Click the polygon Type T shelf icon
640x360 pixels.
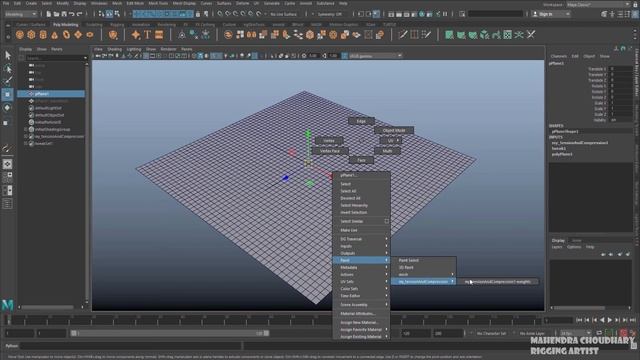coord(147,35)
